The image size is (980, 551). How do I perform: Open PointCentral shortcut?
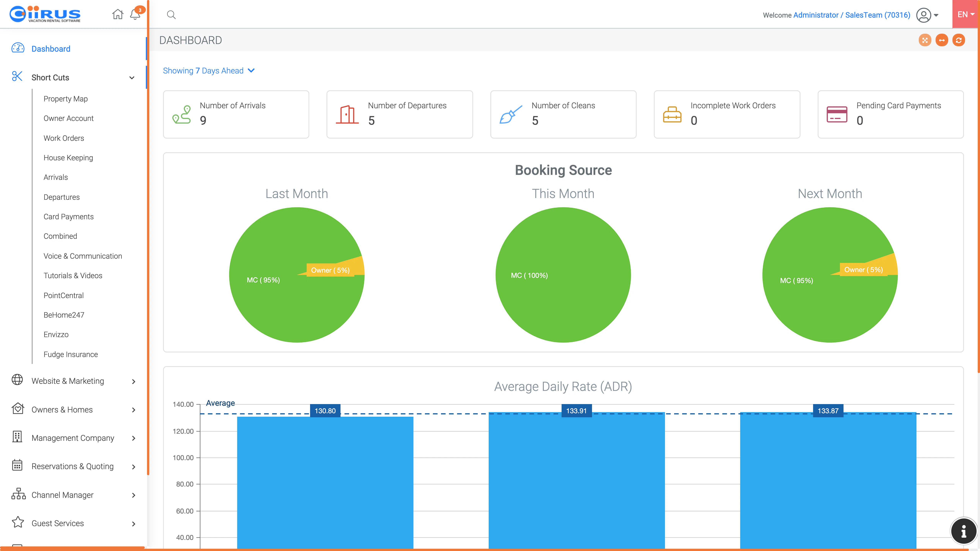click(x=64, y=295)
